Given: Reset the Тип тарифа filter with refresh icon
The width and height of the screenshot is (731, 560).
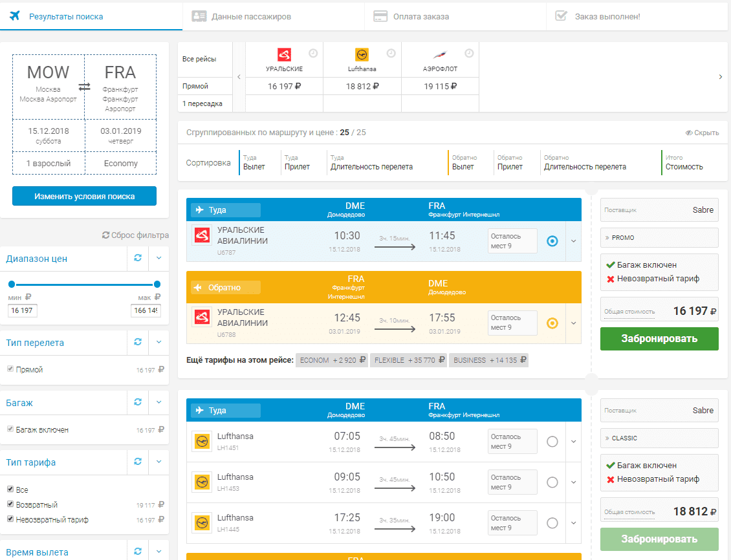Looking at the screenshot, I should [x=138, y=461].
